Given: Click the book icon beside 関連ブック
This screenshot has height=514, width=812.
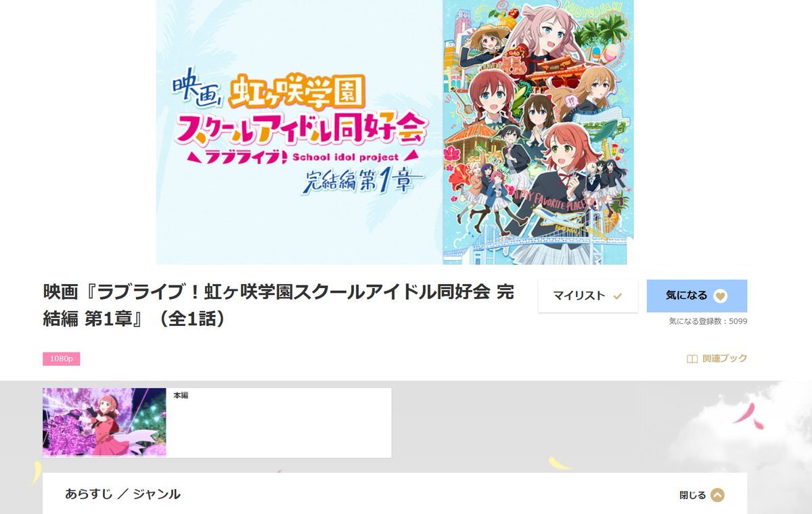Looking at the screenshot, I should point(692,359).
